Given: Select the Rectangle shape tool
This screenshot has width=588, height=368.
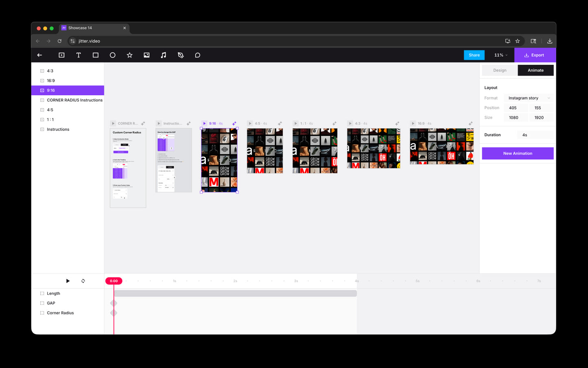Looking at the screenshot, I should click(x=96, y=55).
